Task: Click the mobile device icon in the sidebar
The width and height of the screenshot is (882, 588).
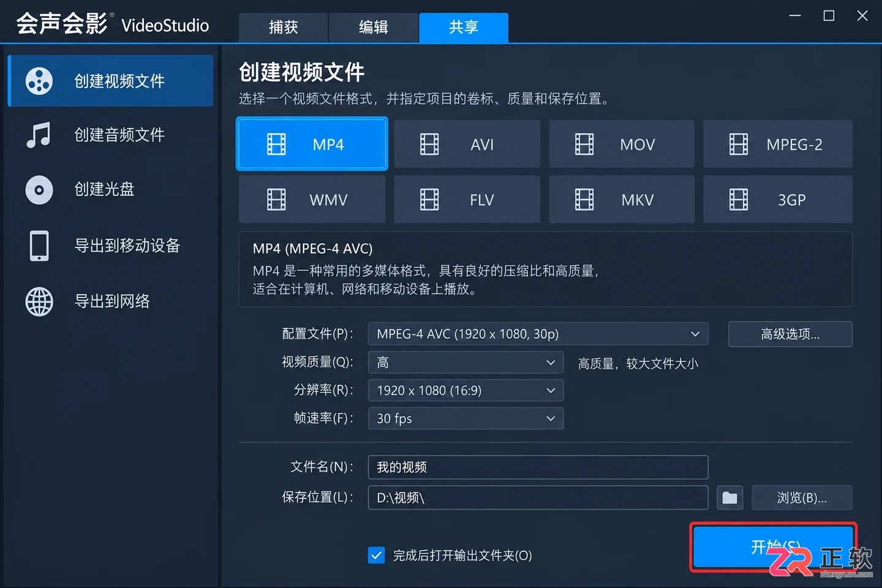Action: tap(39, 246)
